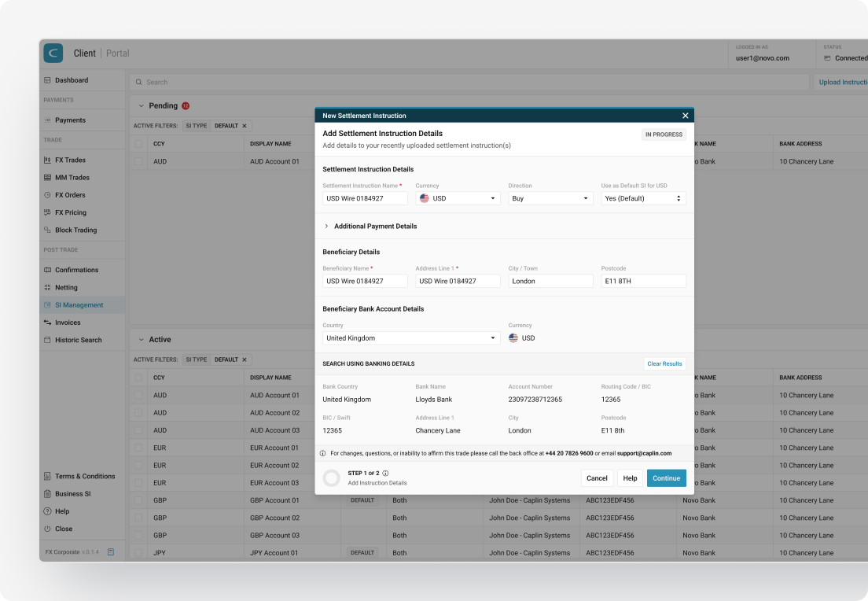Click the Netting icon
The image size is (868, 601).
48,287
